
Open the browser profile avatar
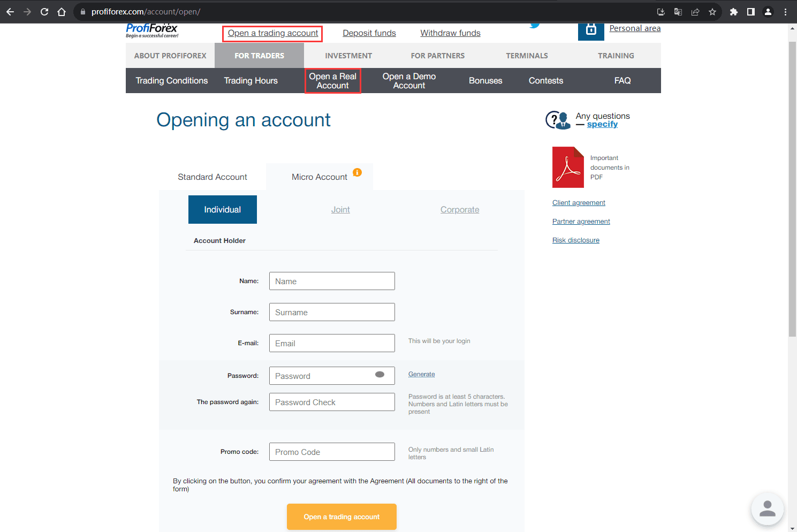pyautogui.click(x=768, y=12)
